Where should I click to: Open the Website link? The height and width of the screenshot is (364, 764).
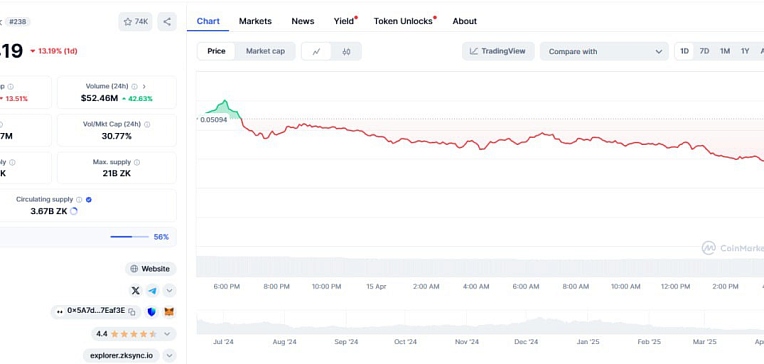(151, 269)
